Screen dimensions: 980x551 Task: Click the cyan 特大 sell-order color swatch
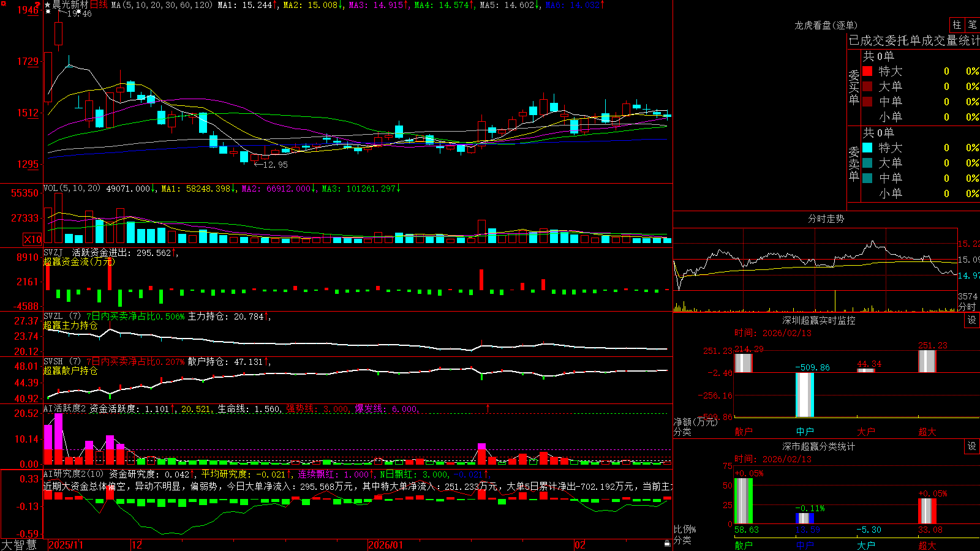867,148
